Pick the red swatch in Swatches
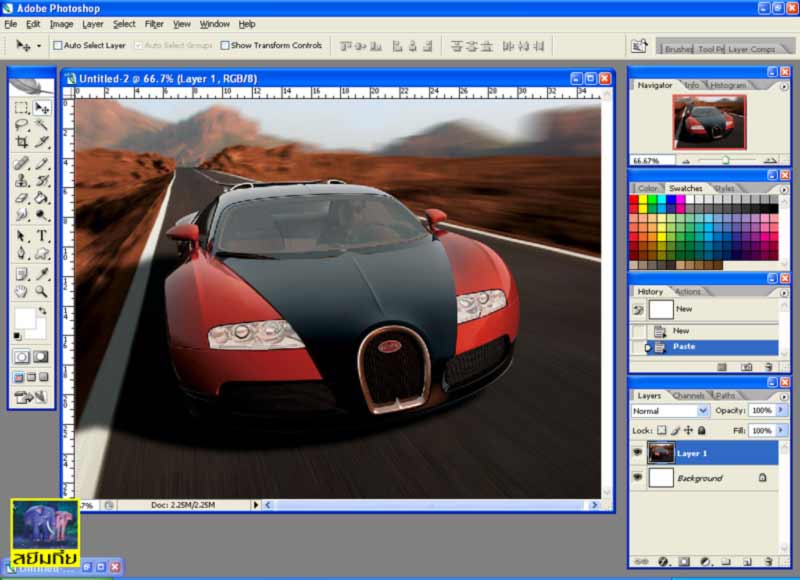Viewport: 800px width, 580px height. [x=634, y=200]
